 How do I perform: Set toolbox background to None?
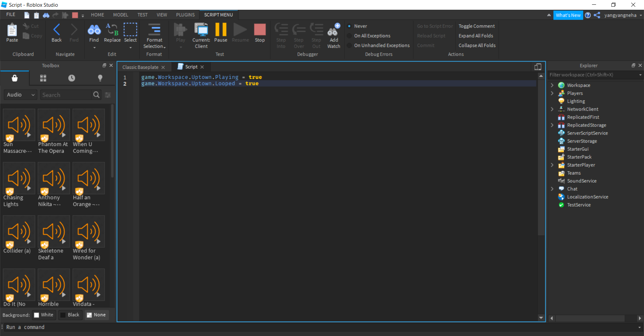click(x=96, y=315)
